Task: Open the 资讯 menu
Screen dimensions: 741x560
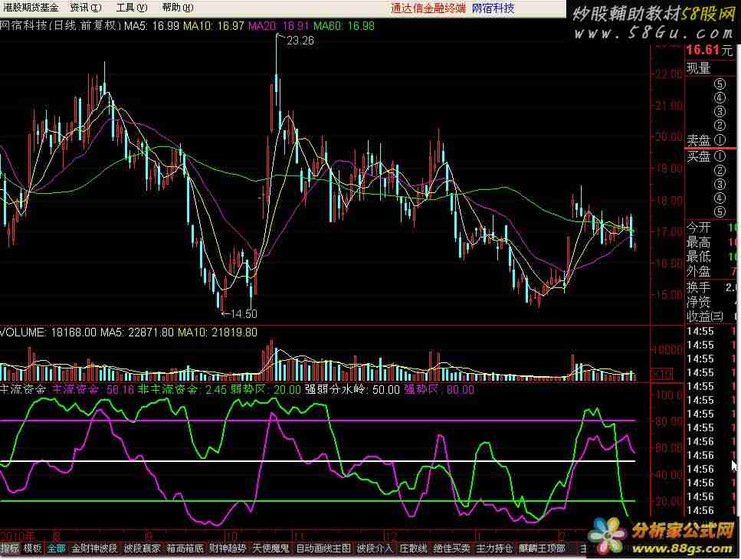Action: coord(86,8)
